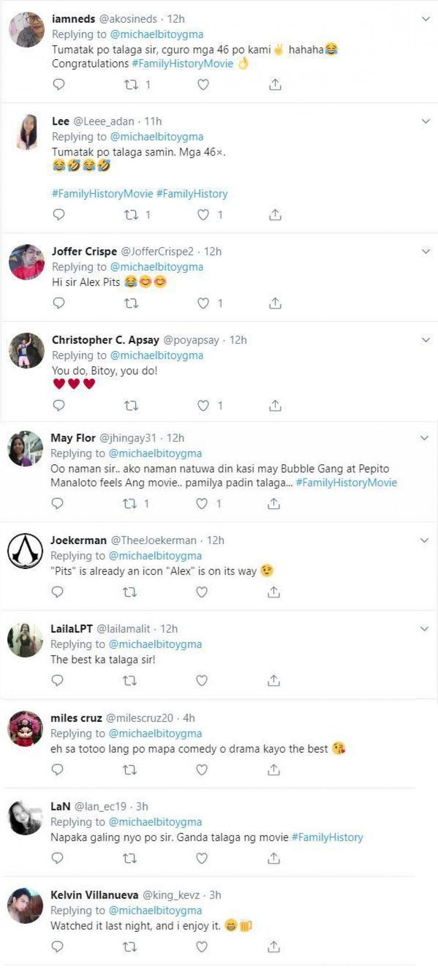Share Kelvin Villanueva's tweet
The image size is (438, 980).
pyautogui.click(x=273, y=947)
